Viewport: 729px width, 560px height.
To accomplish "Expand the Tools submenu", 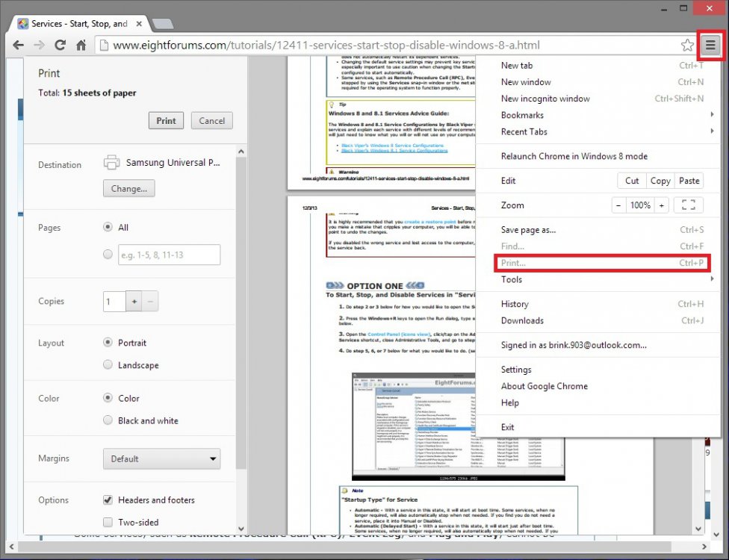I will (598, 279).
